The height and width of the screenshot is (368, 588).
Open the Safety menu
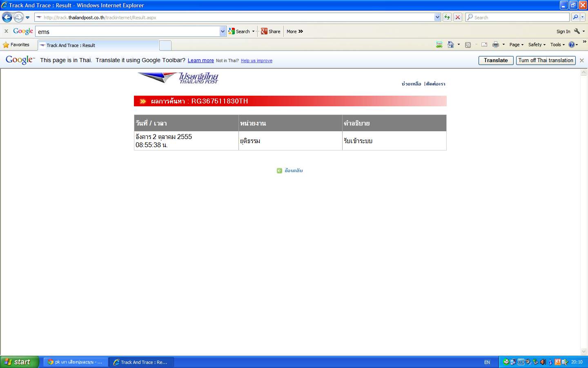point(537,45)
